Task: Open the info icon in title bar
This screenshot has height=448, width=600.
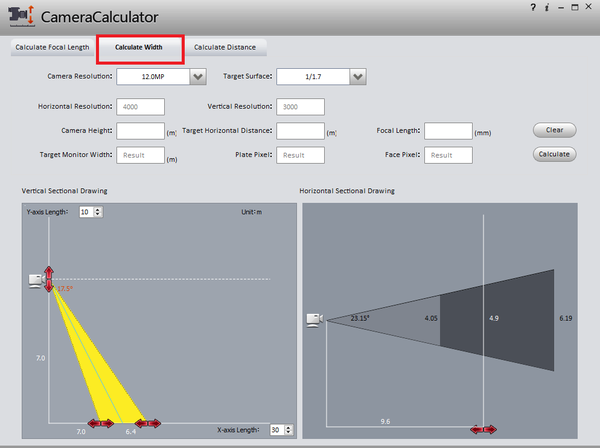Action: point(547,7)
